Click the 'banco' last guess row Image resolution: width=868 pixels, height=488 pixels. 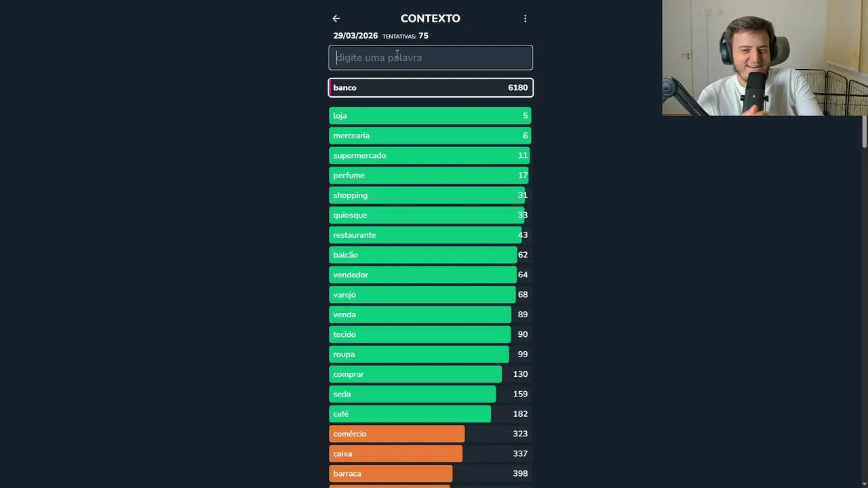(431, 87)
